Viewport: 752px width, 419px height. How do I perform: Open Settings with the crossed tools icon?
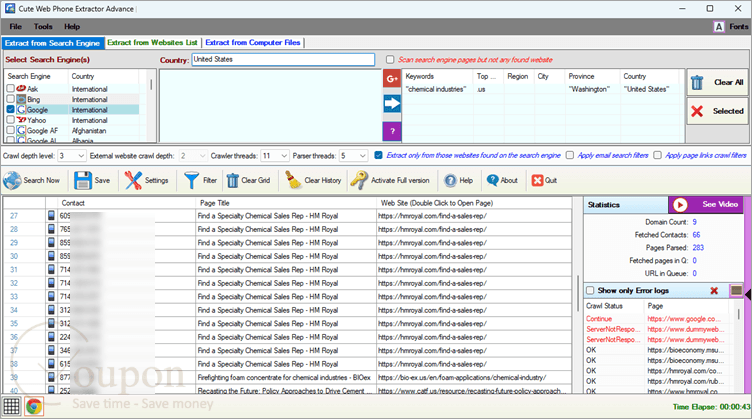(133, 181)
